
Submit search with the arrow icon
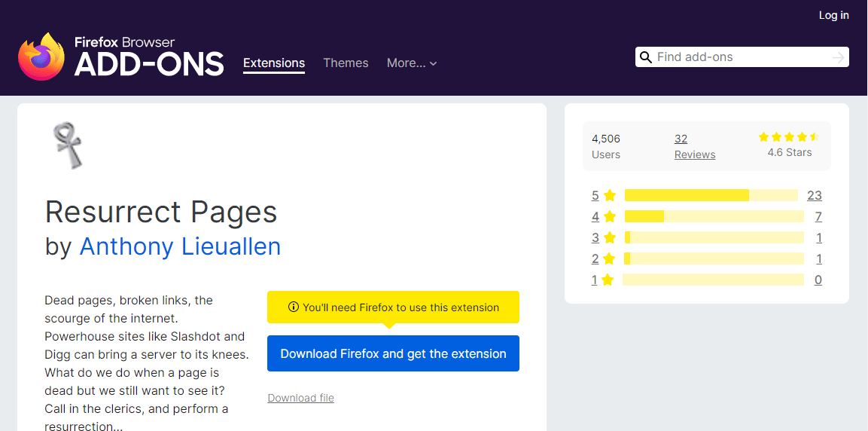pyautogui.click(x=838, y=57)
